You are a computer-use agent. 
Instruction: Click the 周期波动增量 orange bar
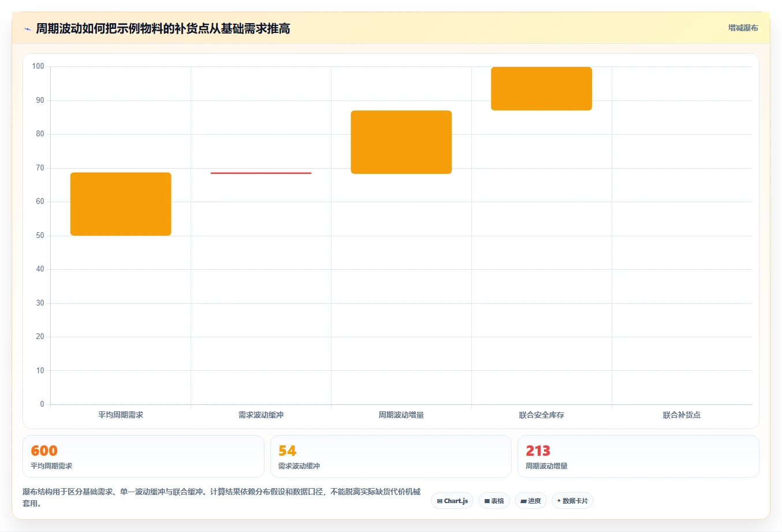[401, 142]
